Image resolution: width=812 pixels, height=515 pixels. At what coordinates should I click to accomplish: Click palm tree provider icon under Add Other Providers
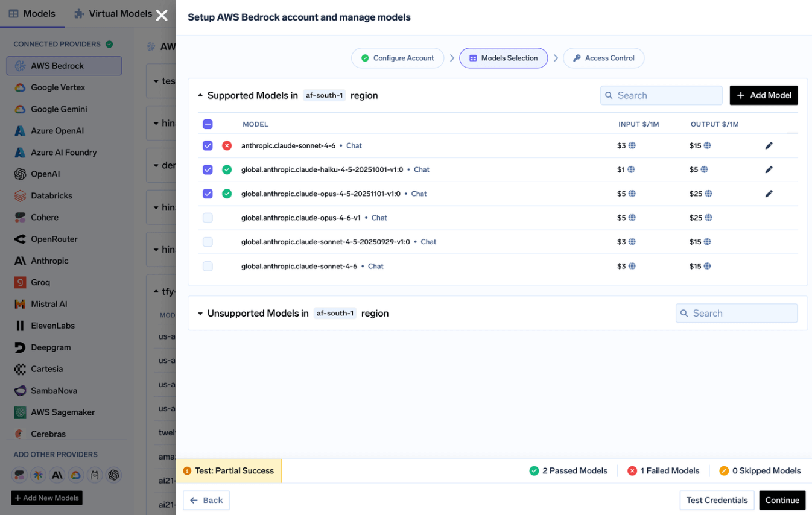point(38,475)
